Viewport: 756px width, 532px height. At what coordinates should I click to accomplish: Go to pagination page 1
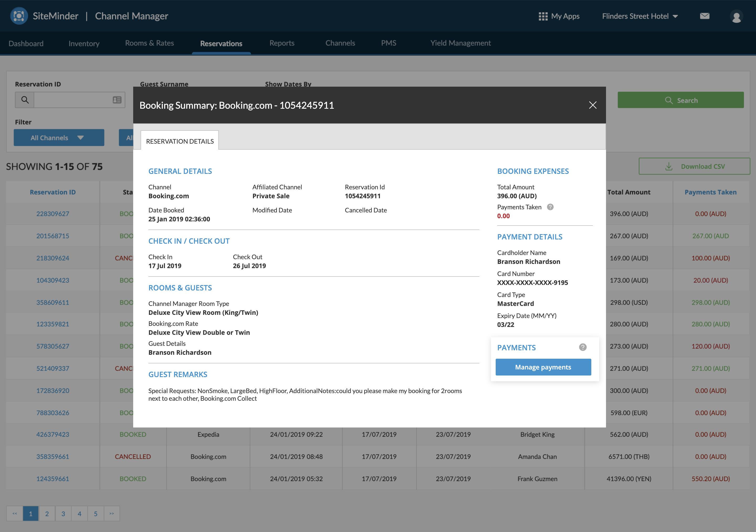[x=31, y=514]
